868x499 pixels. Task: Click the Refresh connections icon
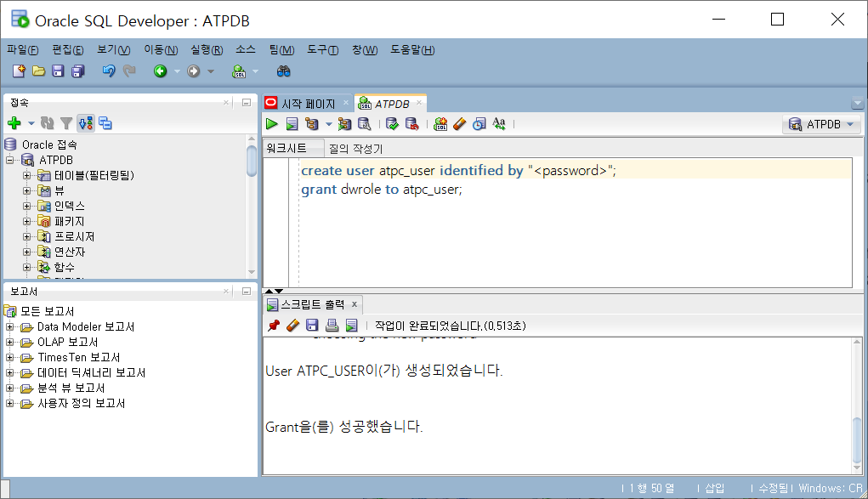(x=48, y=123)
